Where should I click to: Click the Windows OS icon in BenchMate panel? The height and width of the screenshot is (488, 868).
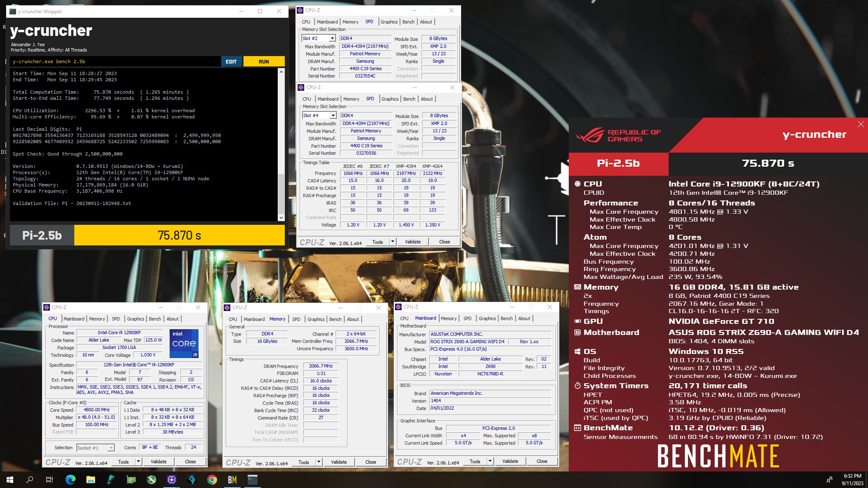point(577,351)
